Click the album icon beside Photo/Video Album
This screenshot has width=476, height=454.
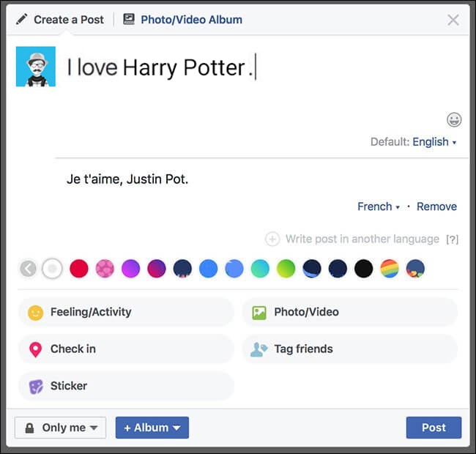click(x=129, y=19)
